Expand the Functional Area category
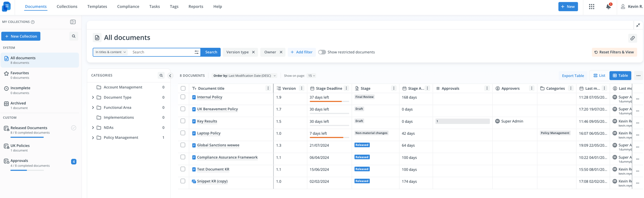644x198 pixels. pyautogui.click(x=93, y=107)
